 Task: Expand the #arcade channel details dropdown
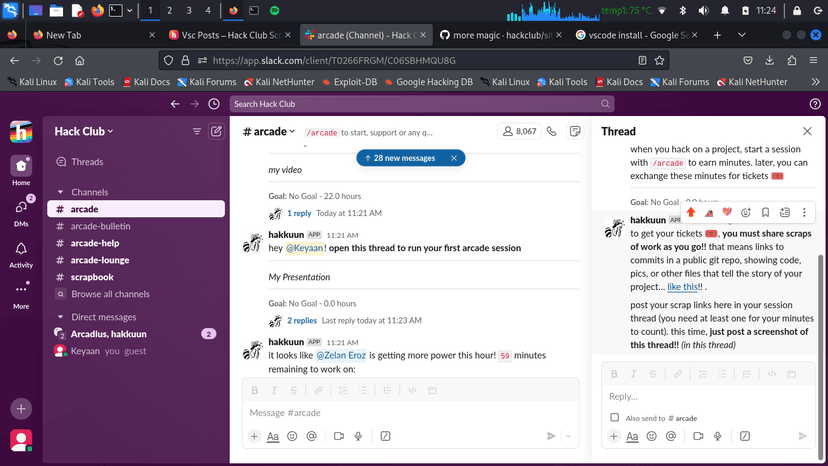[270, 131]
